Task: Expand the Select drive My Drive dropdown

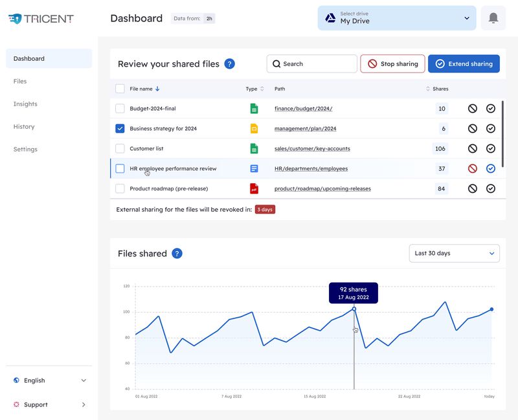Action: click(x=397, y=18)
